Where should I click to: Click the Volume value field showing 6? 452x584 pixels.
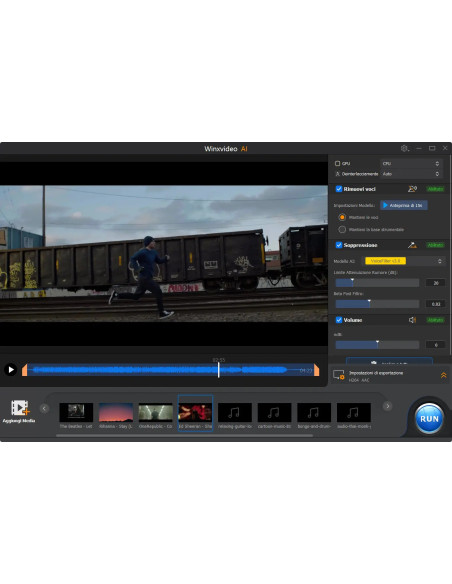tap(436, 345)
